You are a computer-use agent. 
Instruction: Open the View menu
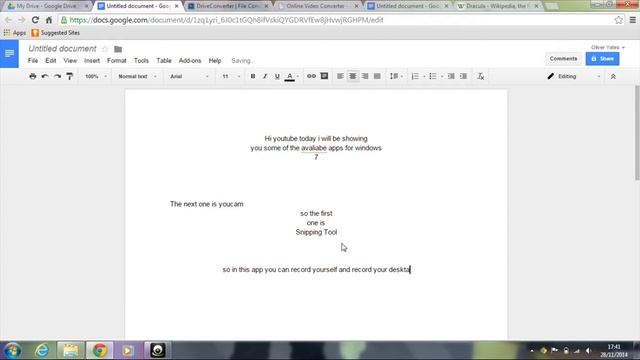click(70, 61)
